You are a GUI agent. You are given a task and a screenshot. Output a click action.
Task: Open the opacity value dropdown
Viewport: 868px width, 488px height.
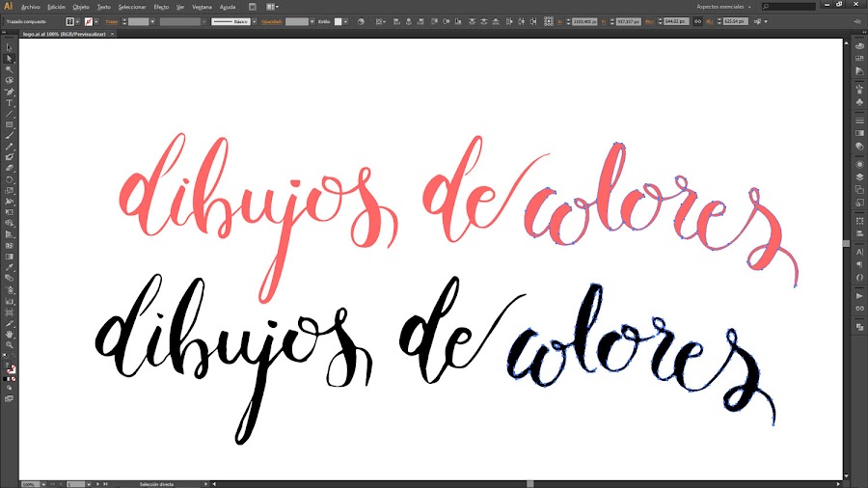(x=312, y=21)
